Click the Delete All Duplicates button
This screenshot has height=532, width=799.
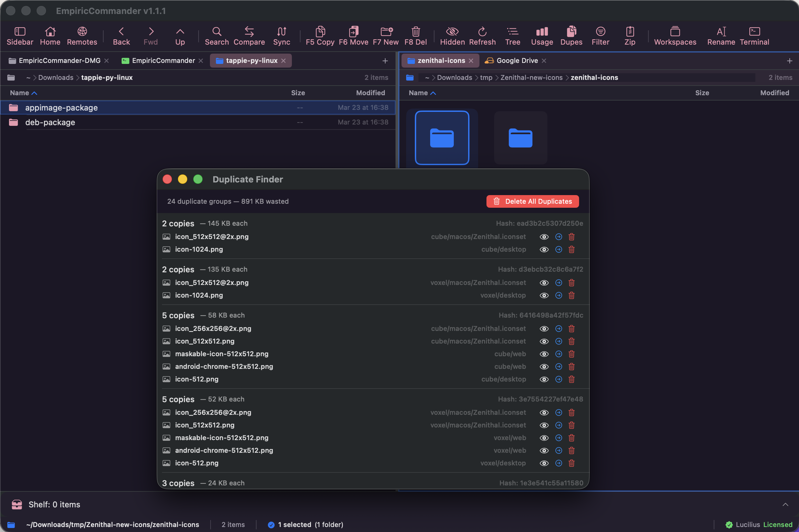click(x=532, y=201)
